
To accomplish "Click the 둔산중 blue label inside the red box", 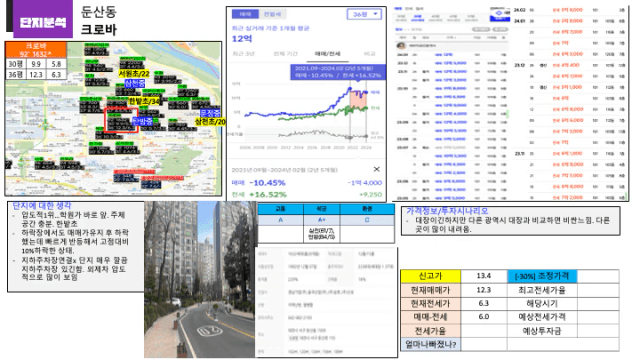I will coord(142,121).
